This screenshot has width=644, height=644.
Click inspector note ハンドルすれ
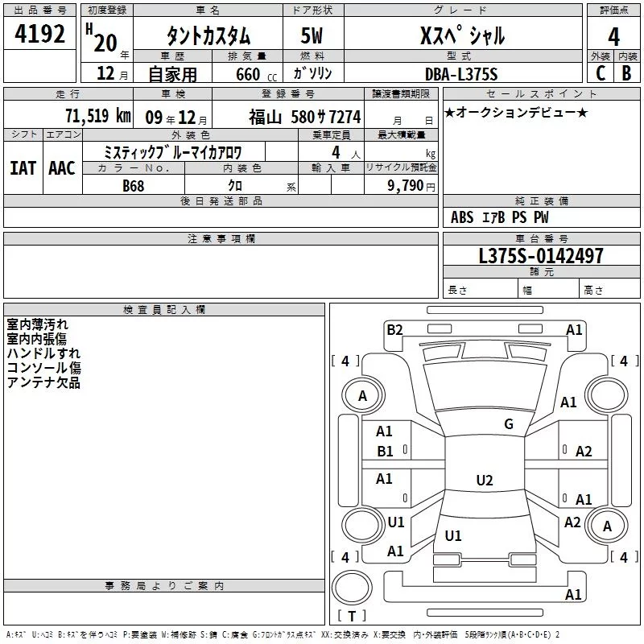(x=43, y=353)
